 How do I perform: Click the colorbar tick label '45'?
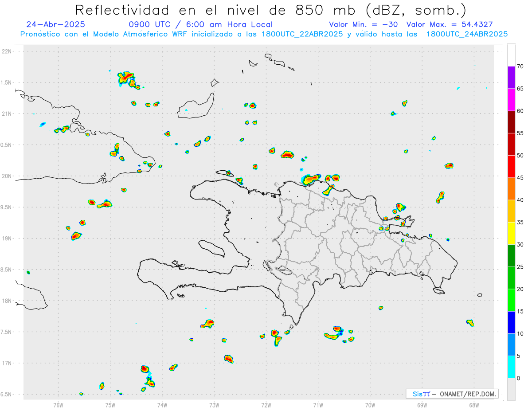tap(520, 178)
